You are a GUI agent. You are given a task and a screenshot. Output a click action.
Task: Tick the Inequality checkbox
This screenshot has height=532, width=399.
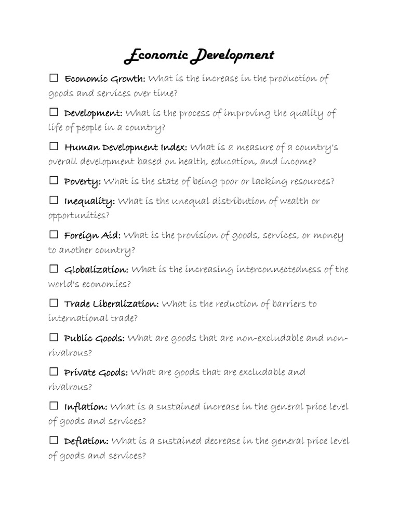[x=53, y=199]
